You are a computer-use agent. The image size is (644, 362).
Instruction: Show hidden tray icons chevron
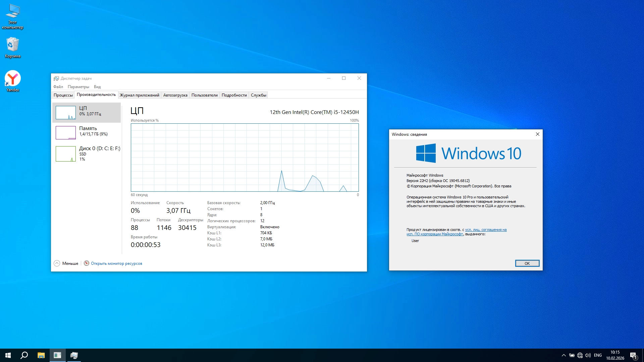563,355
